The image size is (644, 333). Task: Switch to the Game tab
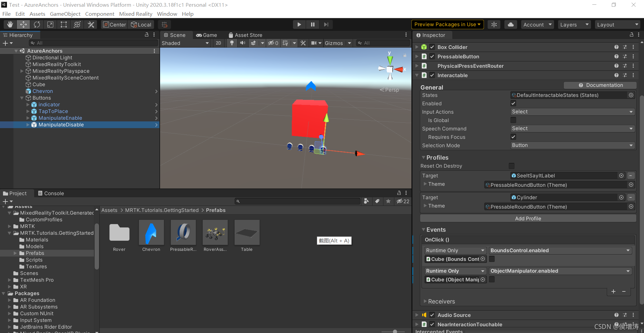tap(207, 35)
